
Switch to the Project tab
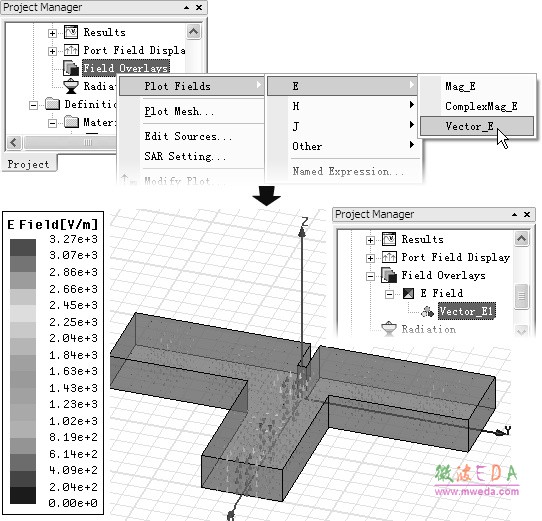[29, 164]
